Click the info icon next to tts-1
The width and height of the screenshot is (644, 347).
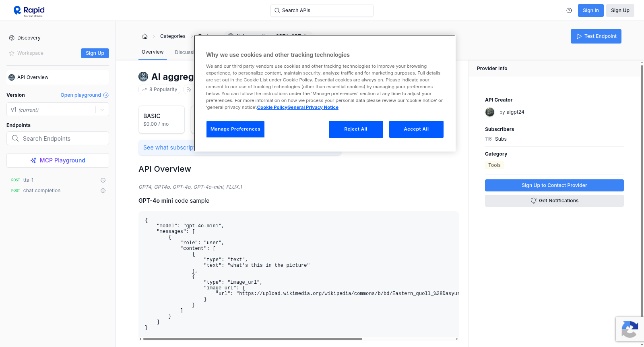click(x=103, y=180)
